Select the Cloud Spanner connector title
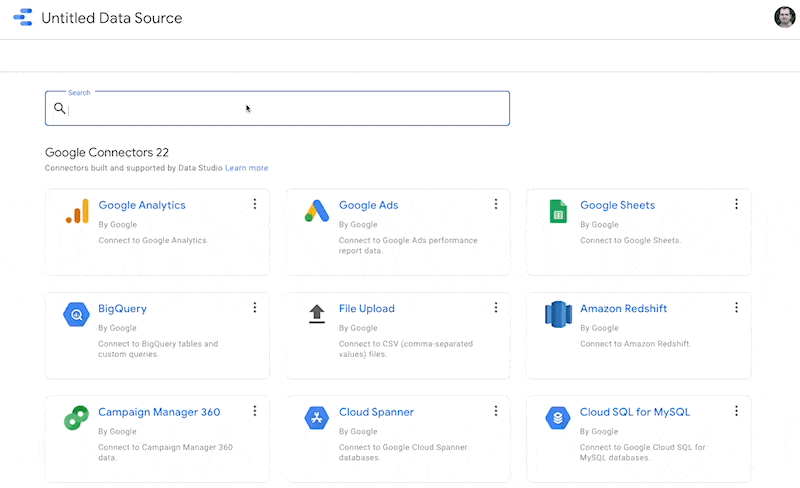This screenshot has height=488, width=800. click(377, 412)
